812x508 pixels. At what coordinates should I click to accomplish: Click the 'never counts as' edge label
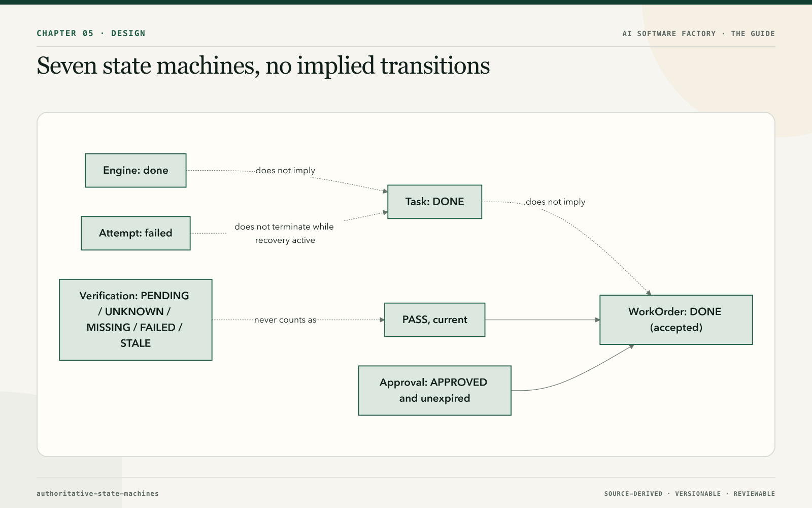tap(285, 320)
